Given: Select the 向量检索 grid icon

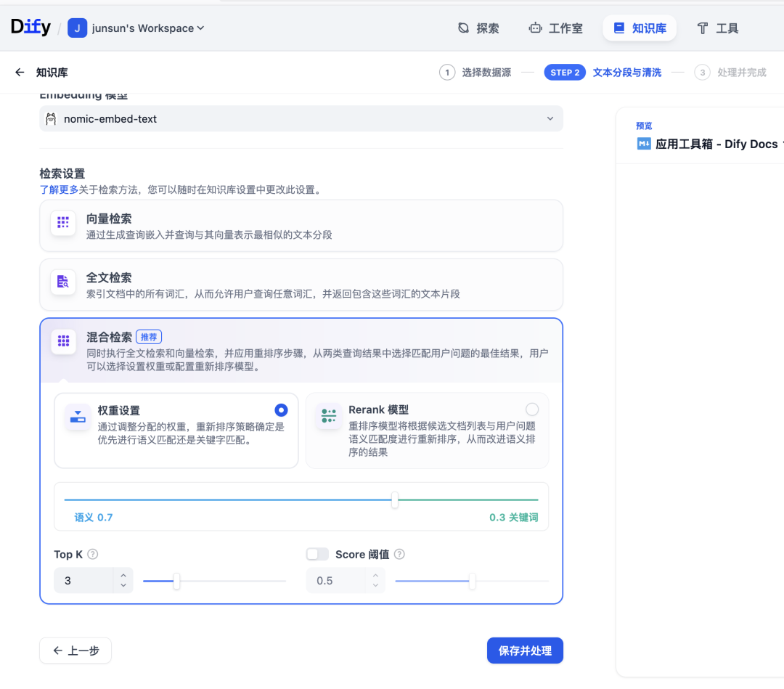Looking at the screenshot, I should 63,223.
